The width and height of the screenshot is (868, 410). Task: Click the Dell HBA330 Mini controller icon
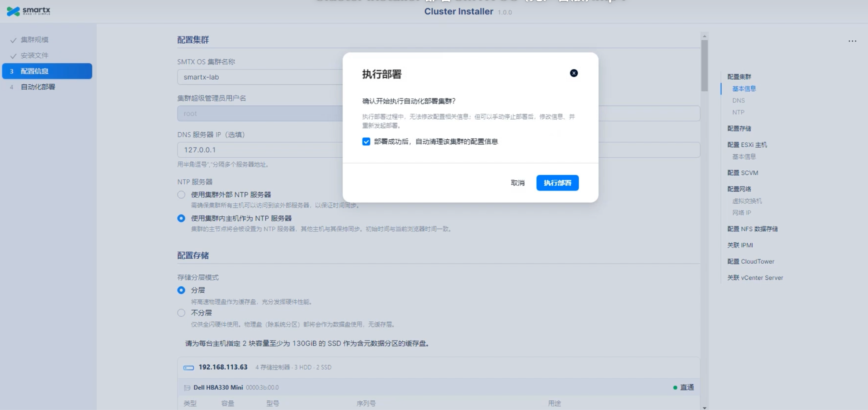187,388
